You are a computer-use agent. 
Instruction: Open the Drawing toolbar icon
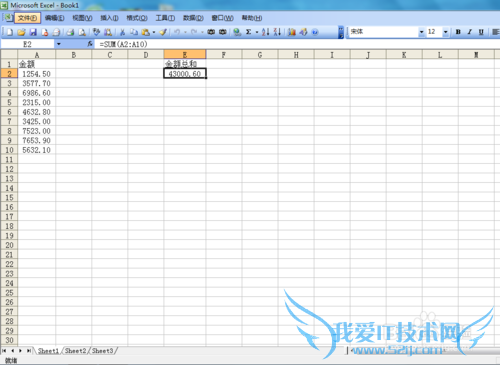[x=303, y=32]
